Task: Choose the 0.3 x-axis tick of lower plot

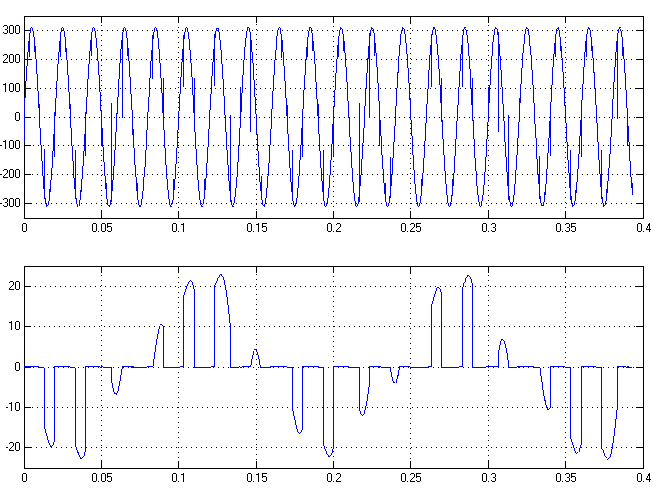Action: pyautogui.click(x=489, y=478)
